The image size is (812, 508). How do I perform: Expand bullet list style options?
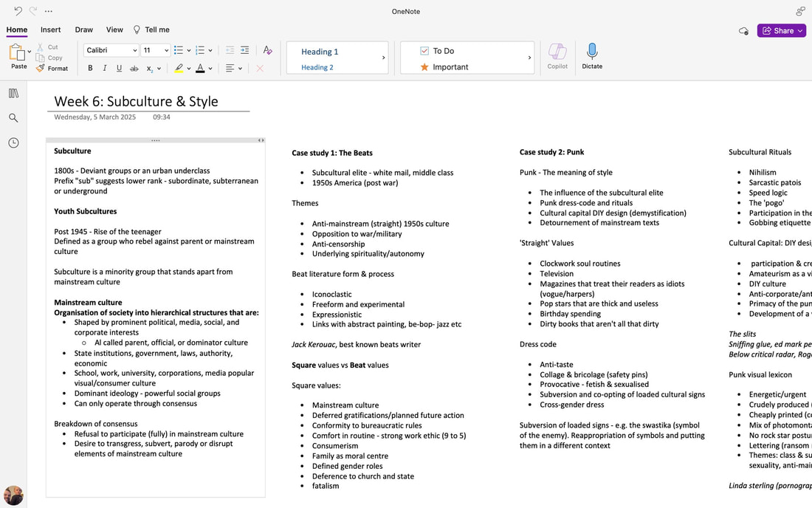[189, 51]
